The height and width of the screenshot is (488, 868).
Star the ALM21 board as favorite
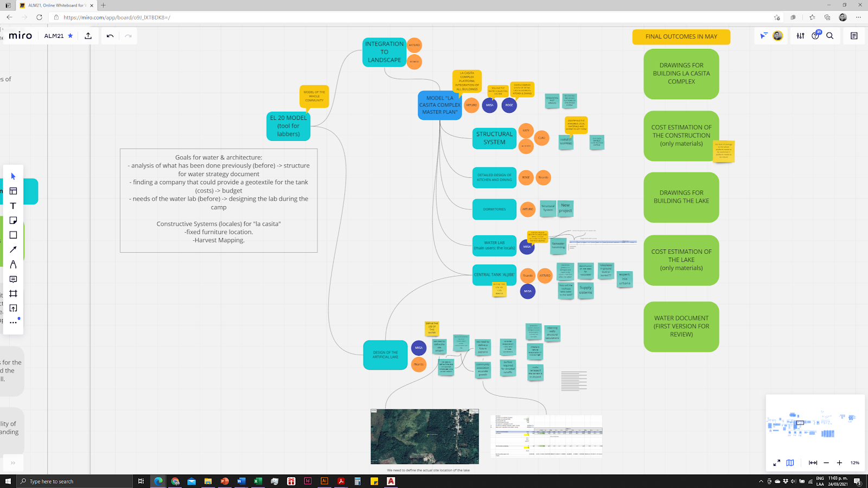coord(70,36)
